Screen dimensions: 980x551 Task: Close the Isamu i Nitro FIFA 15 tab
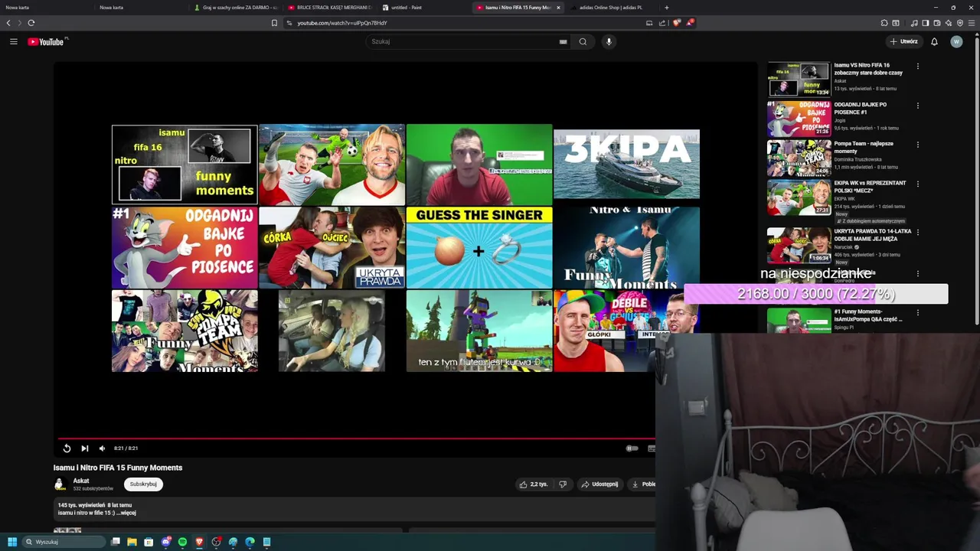(x=558, y=8)
